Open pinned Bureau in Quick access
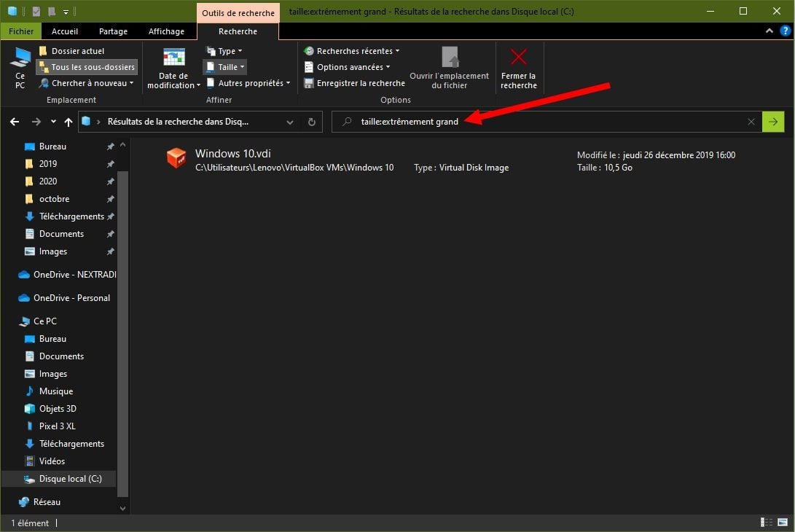The height and width of the screenshot is (532, 795). 52,146
